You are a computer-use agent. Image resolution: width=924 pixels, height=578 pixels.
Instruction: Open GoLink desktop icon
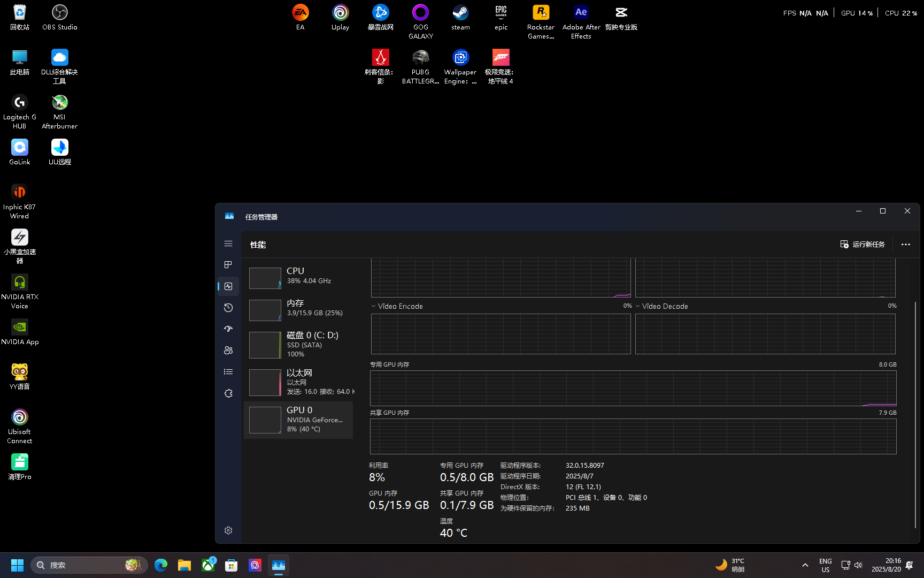(x=20, y=152)
